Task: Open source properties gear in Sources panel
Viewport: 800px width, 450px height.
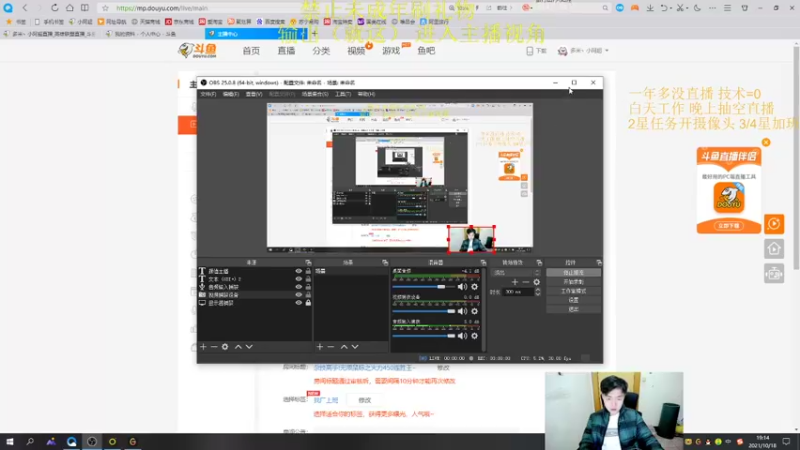Action: click(225, 347)
